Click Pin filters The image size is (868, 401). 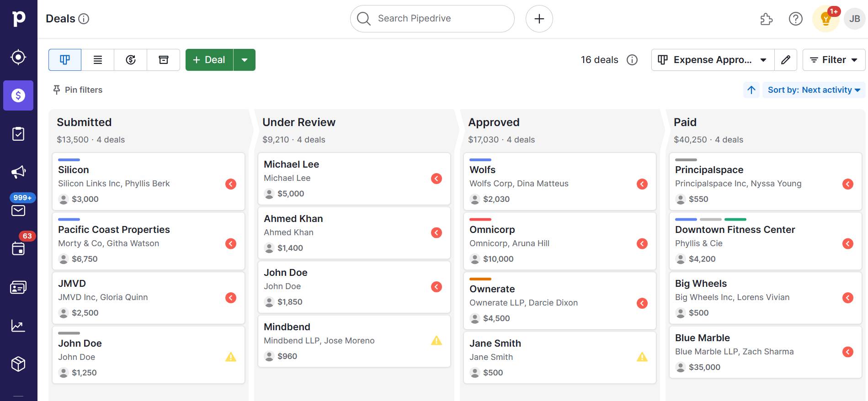tap(78, 90)
